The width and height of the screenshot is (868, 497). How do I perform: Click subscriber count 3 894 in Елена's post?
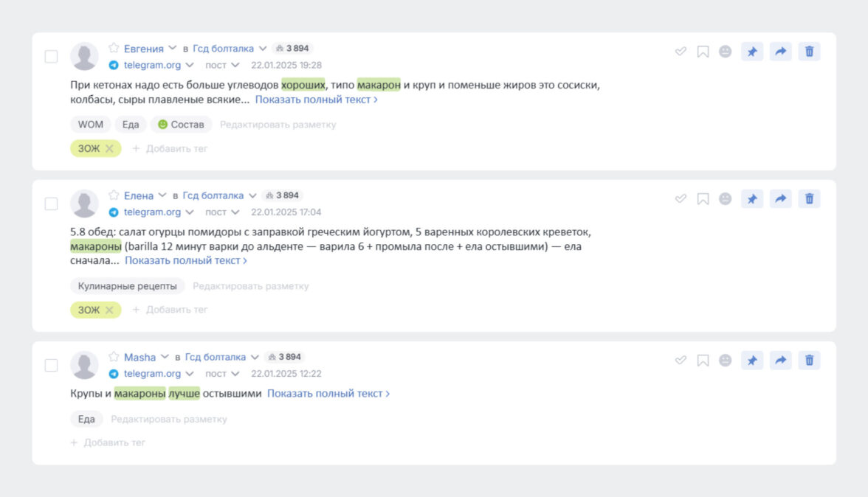click(282, 195)
